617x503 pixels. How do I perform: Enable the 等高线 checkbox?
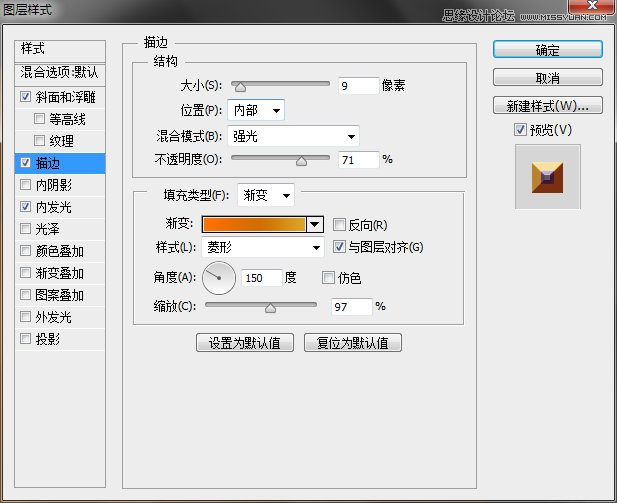click(39, 118)
